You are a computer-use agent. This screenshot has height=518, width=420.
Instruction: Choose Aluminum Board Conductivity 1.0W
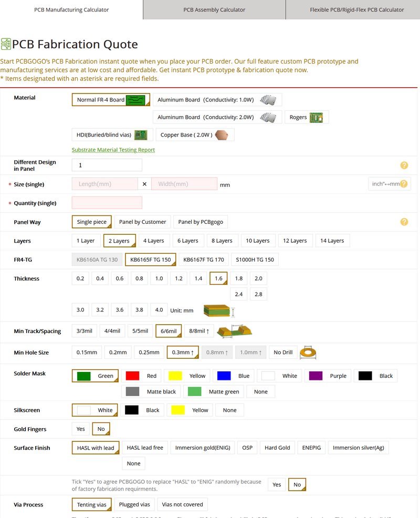pyautogui.click(x=217, y=100)
